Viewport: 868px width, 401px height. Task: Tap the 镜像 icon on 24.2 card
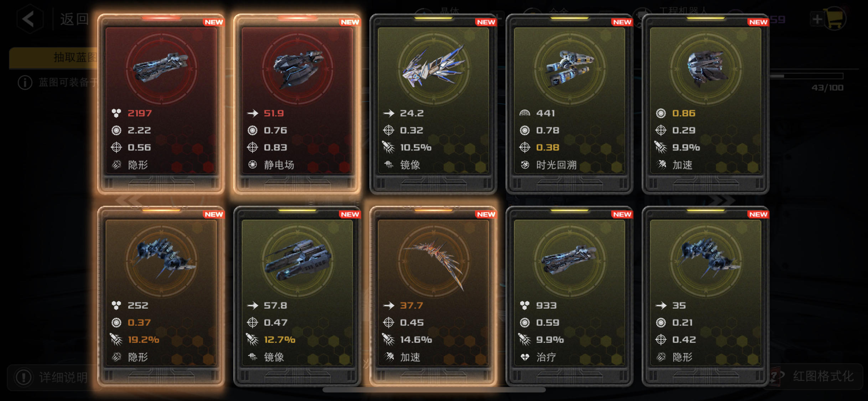388,165
